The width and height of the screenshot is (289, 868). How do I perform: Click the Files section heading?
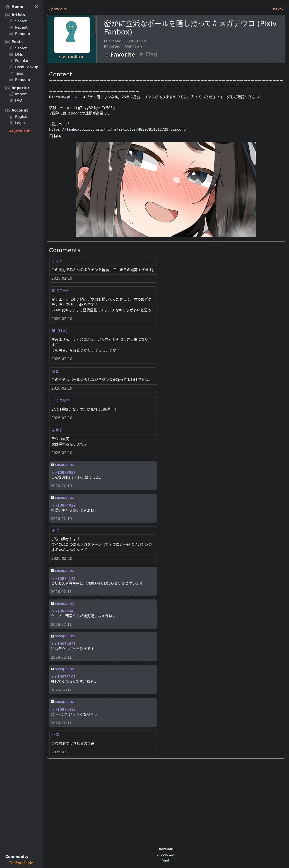point(55,136)
